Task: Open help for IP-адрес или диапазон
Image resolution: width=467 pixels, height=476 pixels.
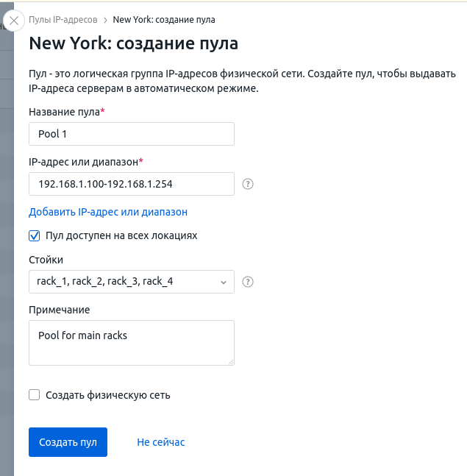Action: point(248,184)
